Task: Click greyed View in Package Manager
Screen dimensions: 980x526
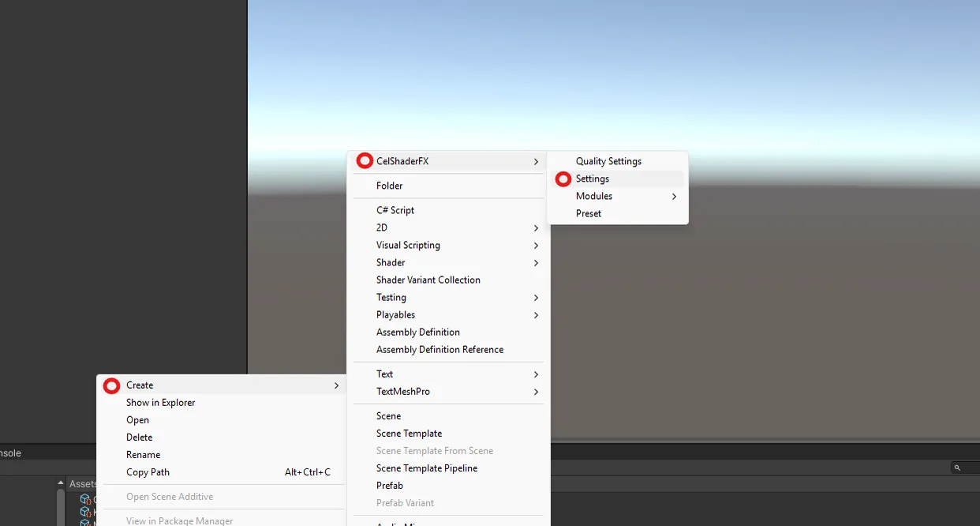Action: [x=222, y=520]
